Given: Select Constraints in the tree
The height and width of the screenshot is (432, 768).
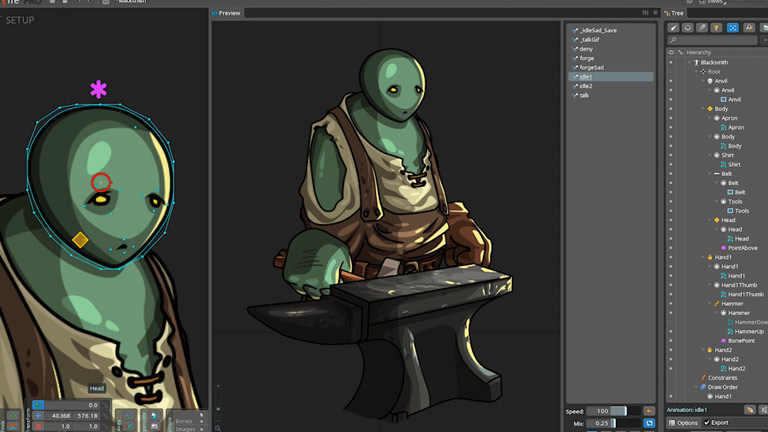Looking at the screenshot, I should [x=722, y=378].
